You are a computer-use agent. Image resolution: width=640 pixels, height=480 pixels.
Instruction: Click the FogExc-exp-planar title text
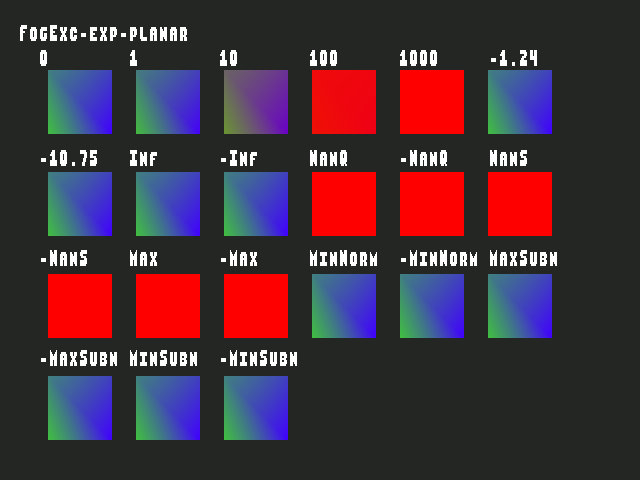pyautogui.click(x=104, y=33)
